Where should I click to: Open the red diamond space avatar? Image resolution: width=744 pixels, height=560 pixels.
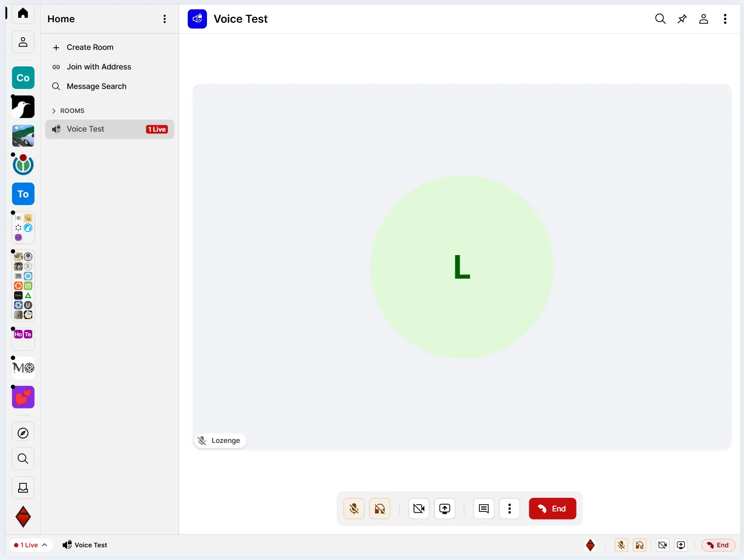coord(23,517)
